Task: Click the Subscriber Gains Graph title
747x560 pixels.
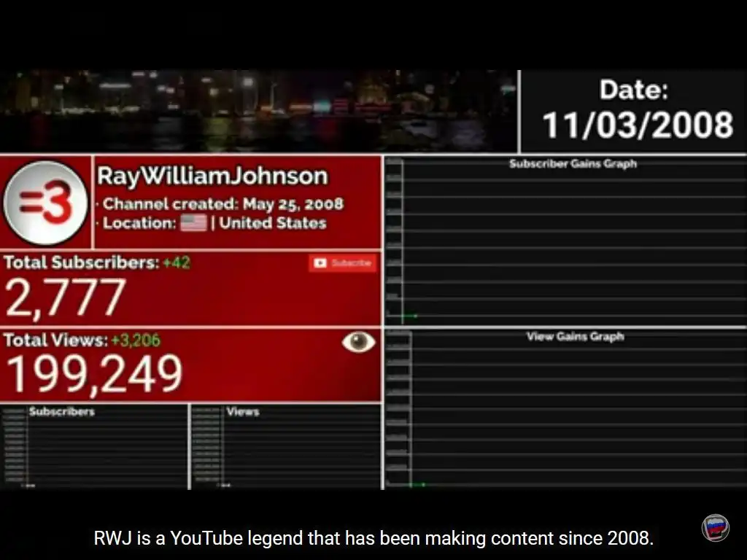Action: pyautogui.click(x=573, y=164)
